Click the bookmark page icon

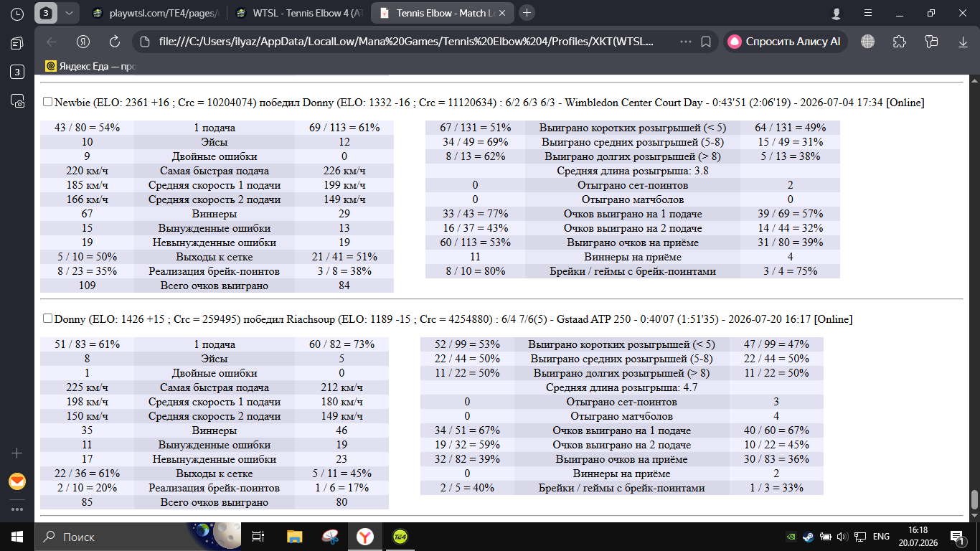click(x=706, y=41)
